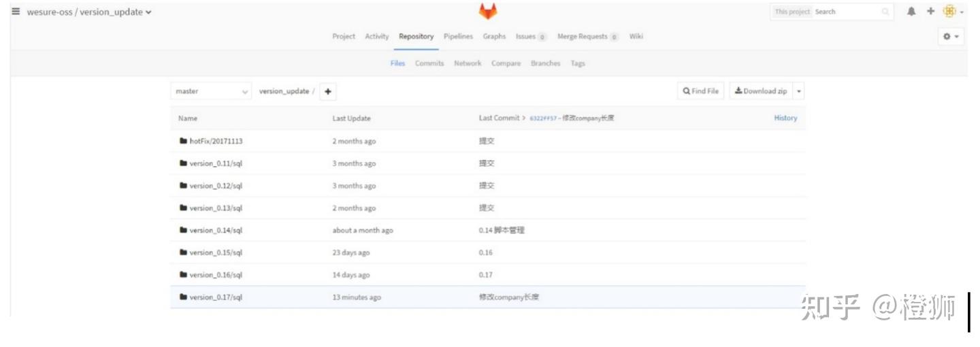This screenshot has width=980, height=347.
Task: Click '修改company长度' in version_0.17 row
Action: pyautogui.click(x=509, y=297)
